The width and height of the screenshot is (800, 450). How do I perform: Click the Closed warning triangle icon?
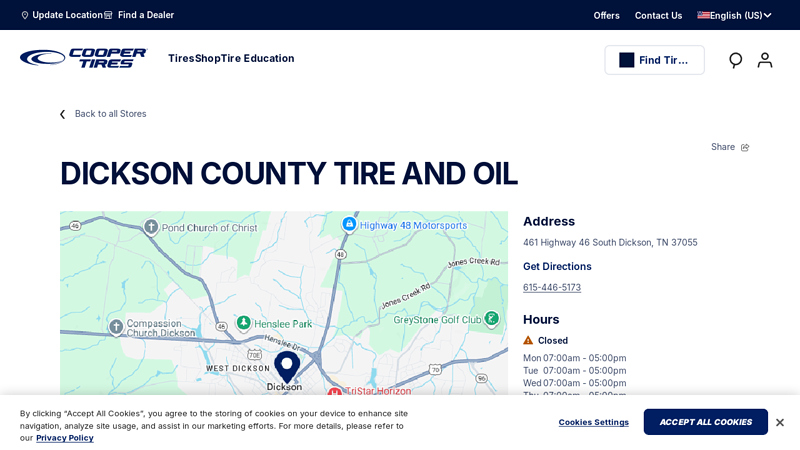click(528, 340)
